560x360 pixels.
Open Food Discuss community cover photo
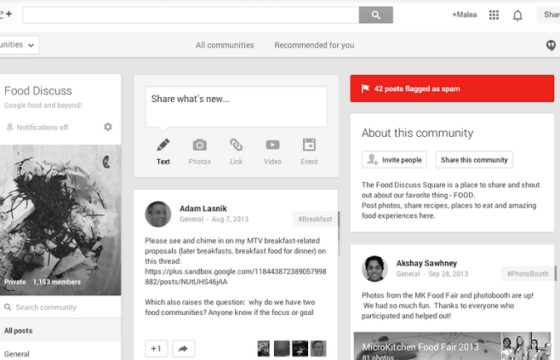[60, 220]
